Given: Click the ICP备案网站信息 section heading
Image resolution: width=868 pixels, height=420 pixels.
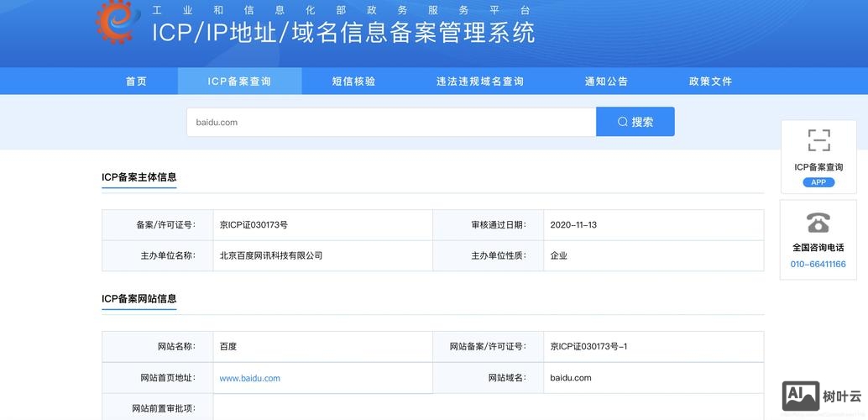Looking at the screenshot, I should click(139, 299).
